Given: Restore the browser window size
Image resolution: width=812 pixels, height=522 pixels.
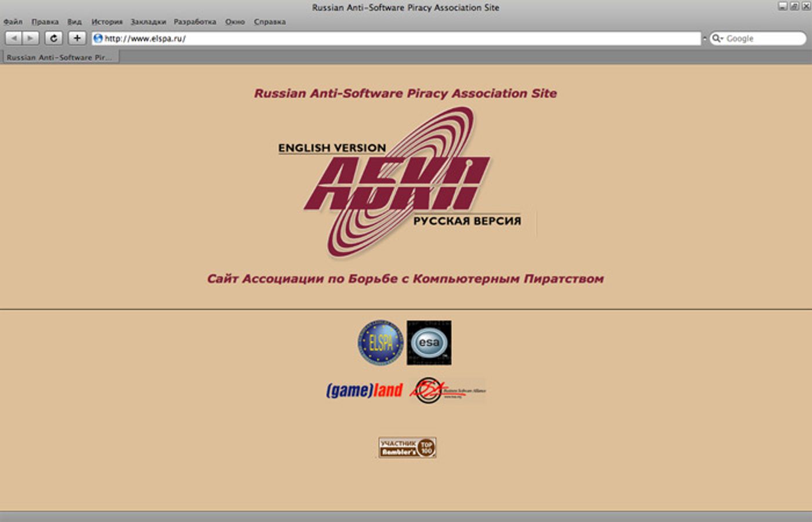Looking at the screenshot, I should 794,6.
